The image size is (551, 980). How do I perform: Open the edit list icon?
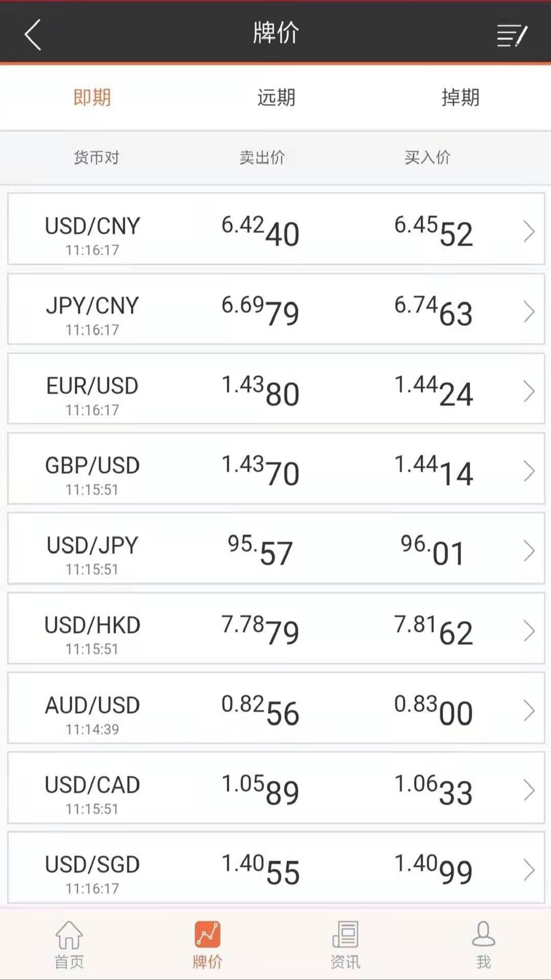tap(512, 35)
